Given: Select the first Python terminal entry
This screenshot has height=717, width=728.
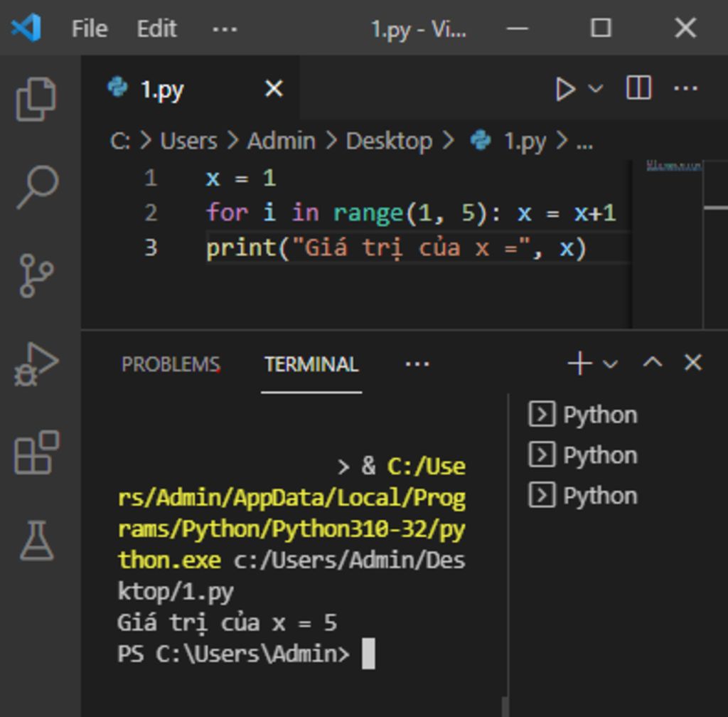Looking at the screenshot, I should (x=583, y=414).
